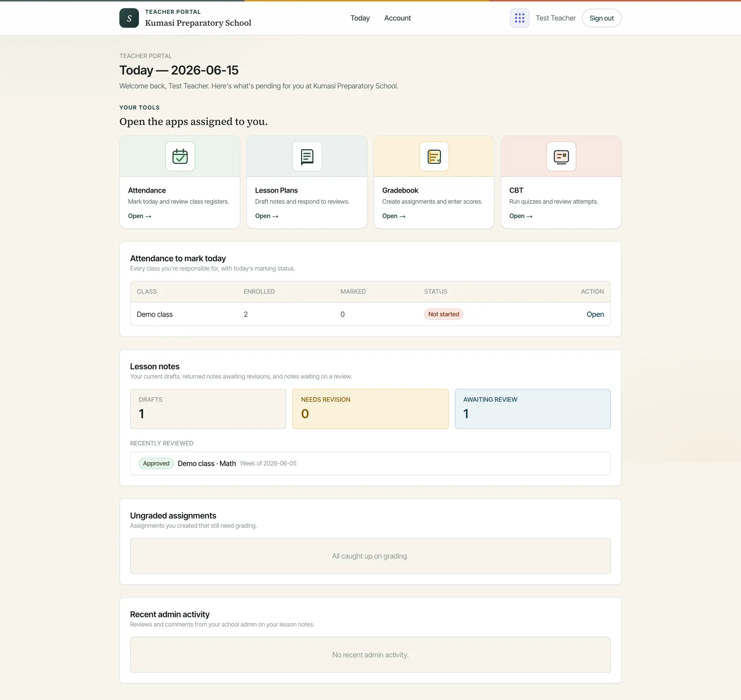Click 'No recent admin activity.' message
Image resolution: width=741 pixels, height=700 pixels.
click(x=370, y=655)
